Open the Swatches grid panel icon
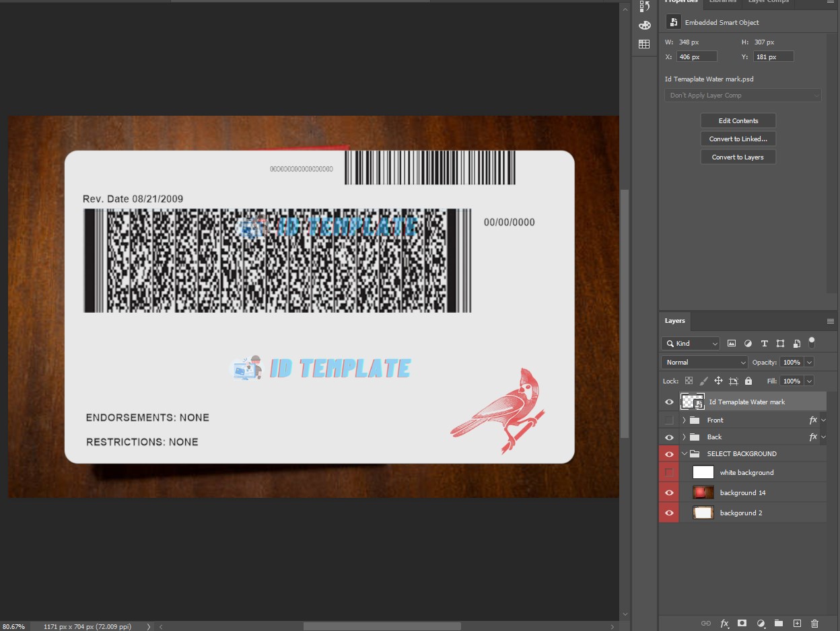Screen dimensions: 840x631 click(644, 44)
